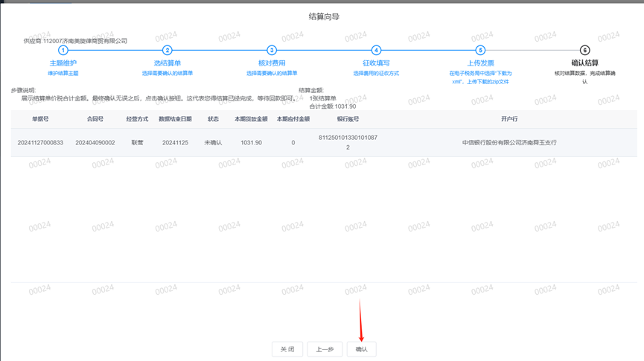Image resolution: width=644 pixels, height=361 pixels.
Task: Click the 1张结算单 summary text
Action: (x=323, y=98)
